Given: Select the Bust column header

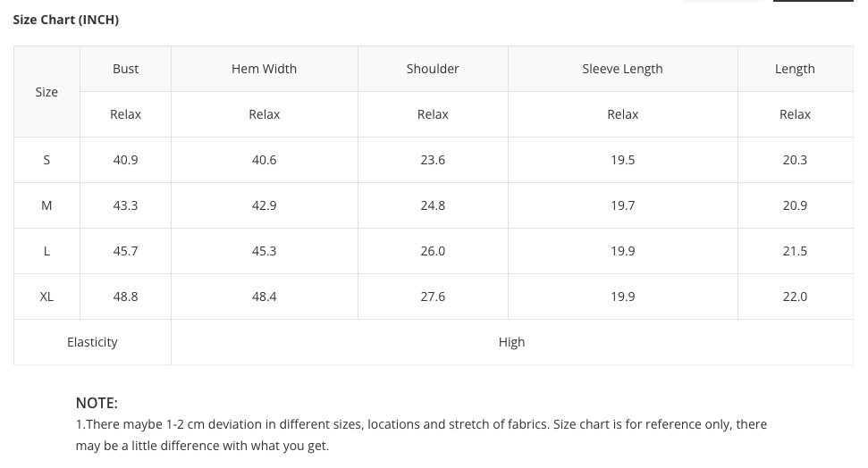Looking at the screenshot, I should (125, 69).
